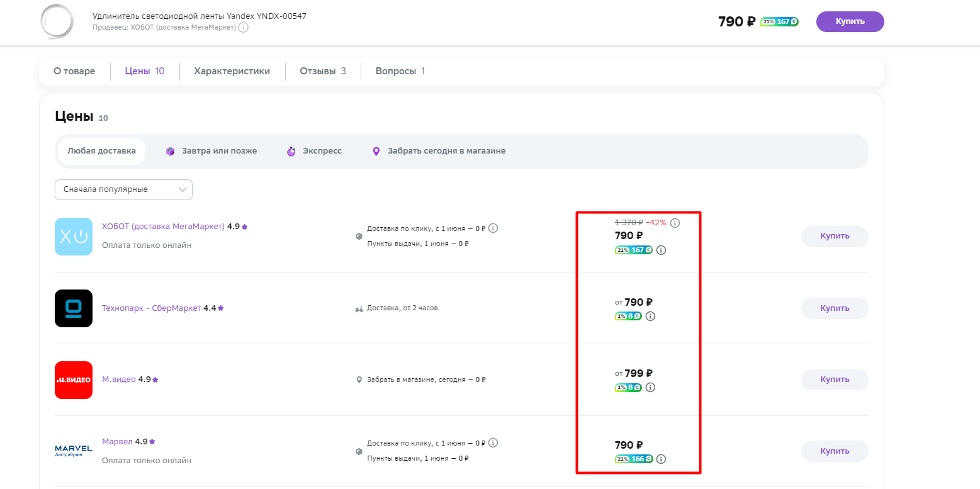The width and height of the screenshot is (980, 489).
Task: Click the purple Купить button in header
Action: coord(850,21)
